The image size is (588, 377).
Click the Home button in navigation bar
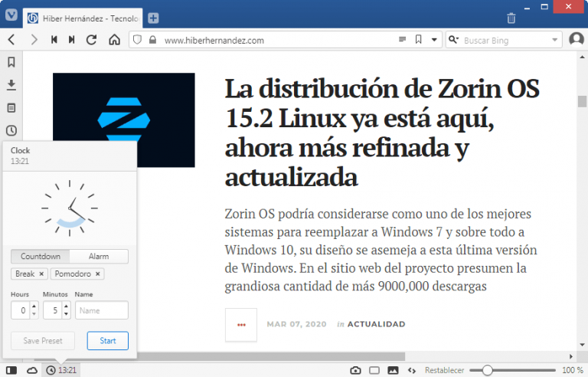click(114, 40)
